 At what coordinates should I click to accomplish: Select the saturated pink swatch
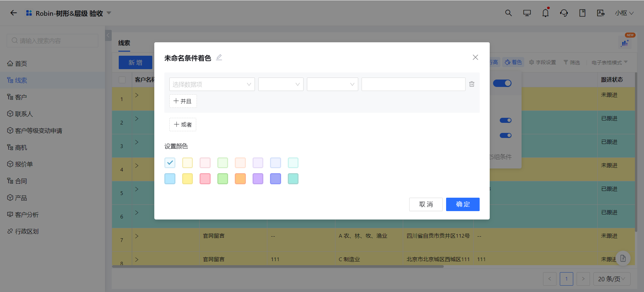[x=205, y=179]
